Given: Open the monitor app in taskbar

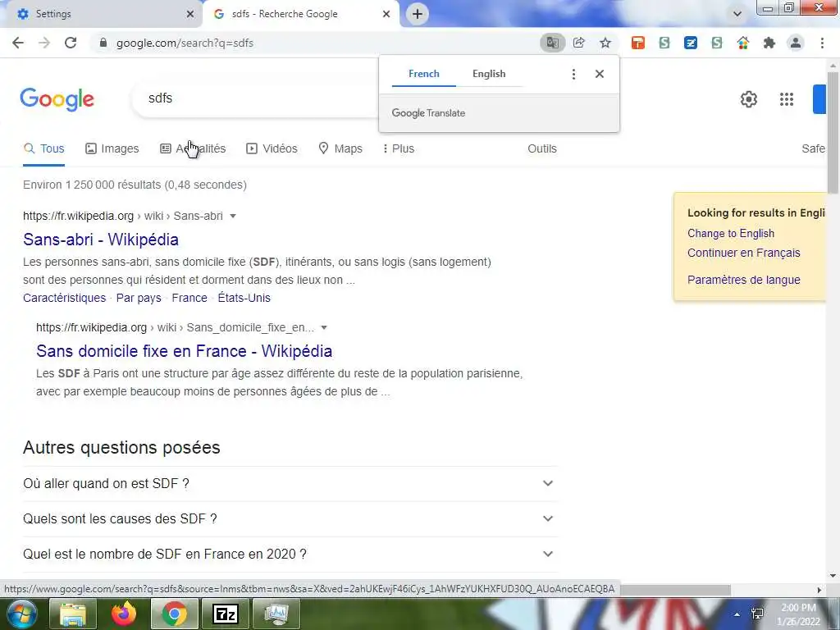Looking at the screenshot, I should (x=276, y=614).
